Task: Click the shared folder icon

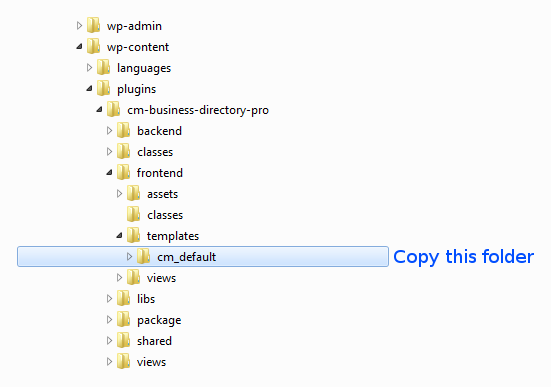Action: [124, 340]
